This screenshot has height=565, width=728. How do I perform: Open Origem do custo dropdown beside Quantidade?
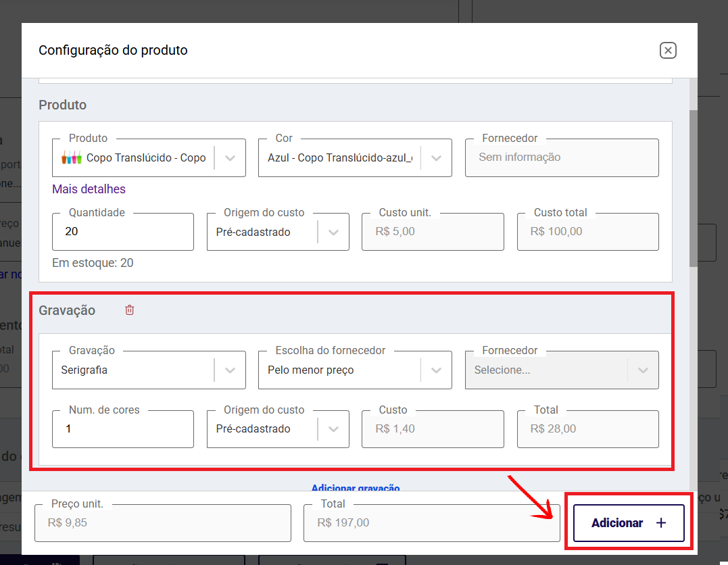[278, 232]
